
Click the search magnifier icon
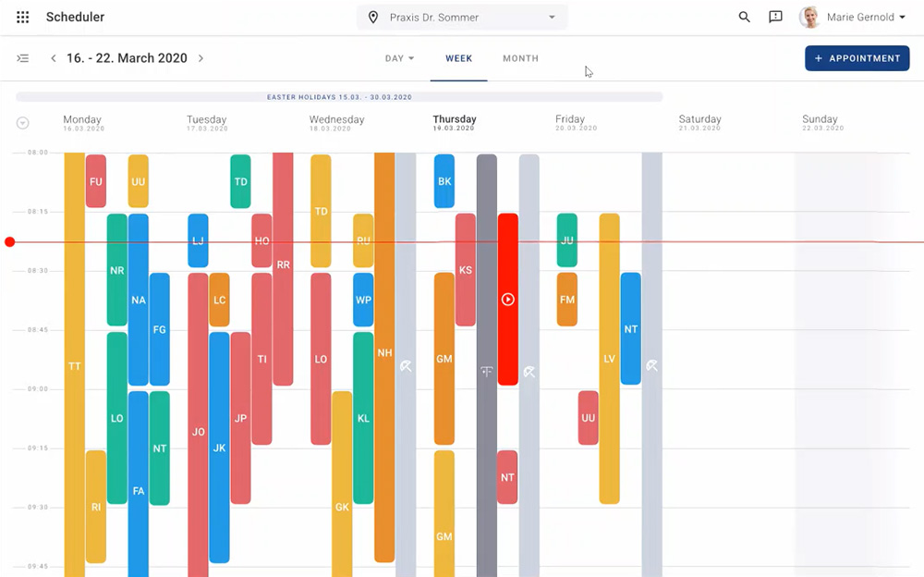(x=744, y=18)
